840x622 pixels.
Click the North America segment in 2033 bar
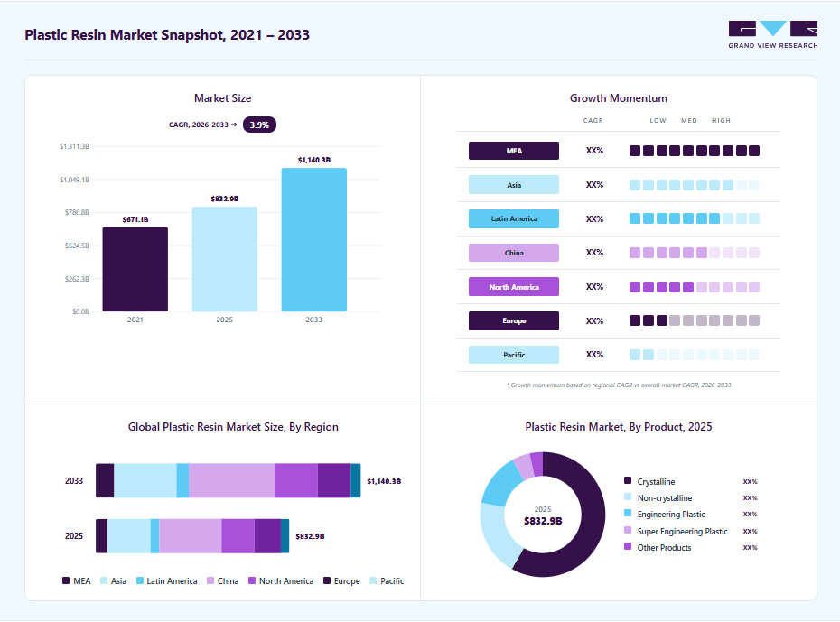(x=296, y=480)
